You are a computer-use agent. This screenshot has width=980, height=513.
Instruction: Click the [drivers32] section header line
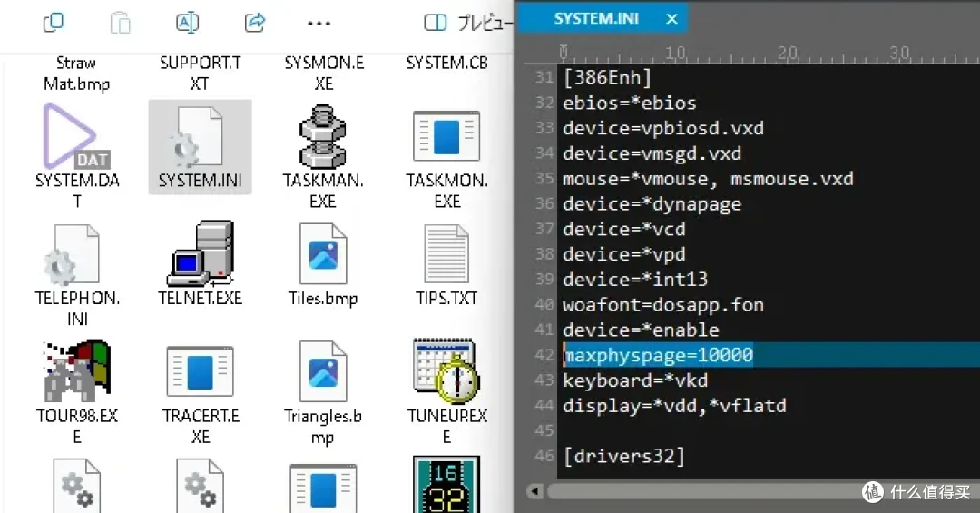click(x=623, y=456)
